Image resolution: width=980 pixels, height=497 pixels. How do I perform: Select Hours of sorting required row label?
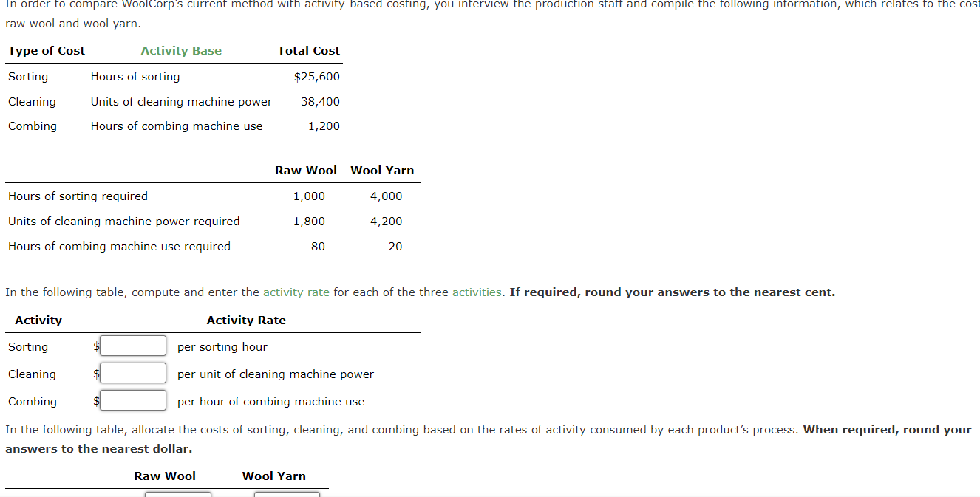coord(78,196)
